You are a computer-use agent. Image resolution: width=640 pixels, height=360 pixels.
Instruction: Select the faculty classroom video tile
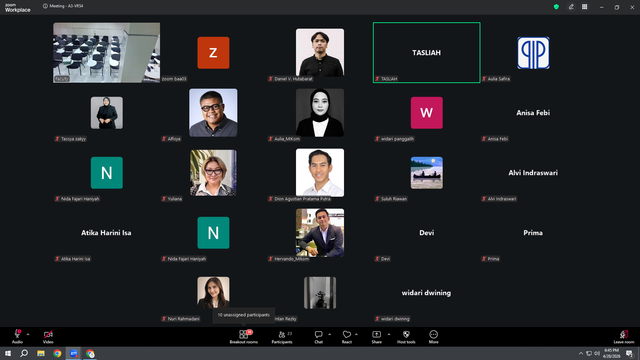107,53
